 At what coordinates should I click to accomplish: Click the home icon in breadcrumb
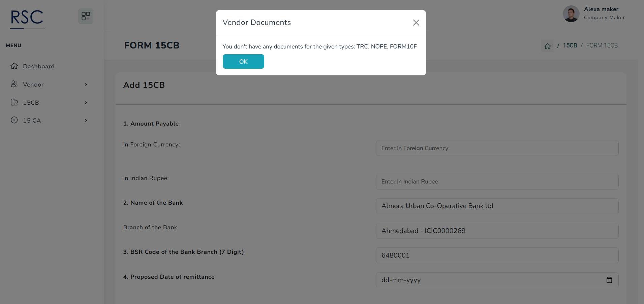548,46
